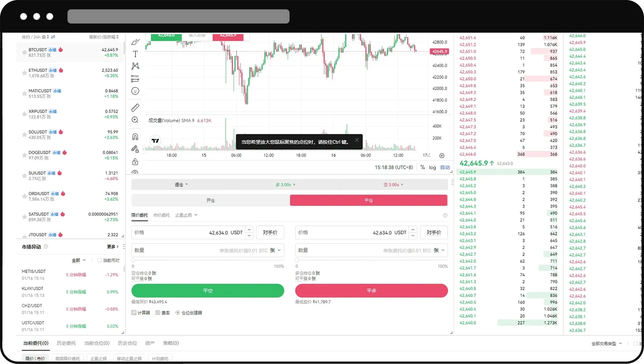644x364 pixels.
Task: Click the 对手价 button
Action: click(x=270, y=232)
